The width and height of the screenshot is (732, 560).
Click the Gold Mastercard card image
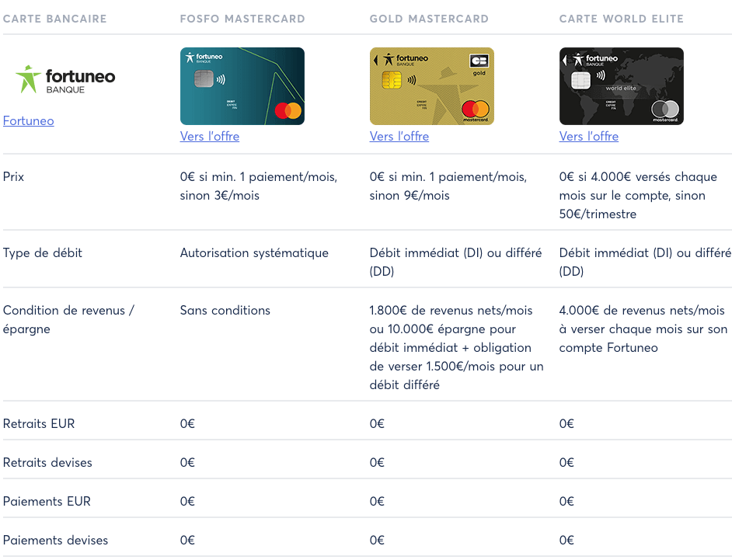(432, 86)
